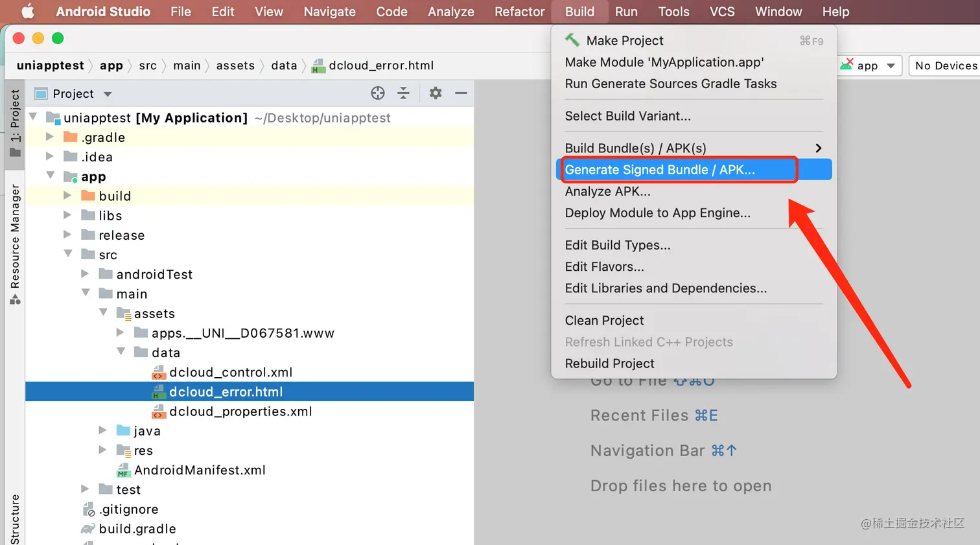The image size is (980, 545).
Task: Expand the libs folder arrow
Action: coord(67,215)
